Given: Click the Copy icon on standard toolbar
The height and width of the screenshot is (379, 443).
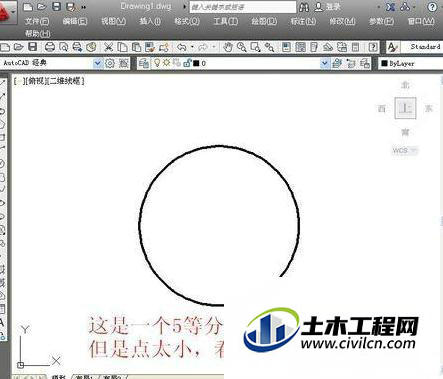Looking at the screenshot, I should click(122, 47).
